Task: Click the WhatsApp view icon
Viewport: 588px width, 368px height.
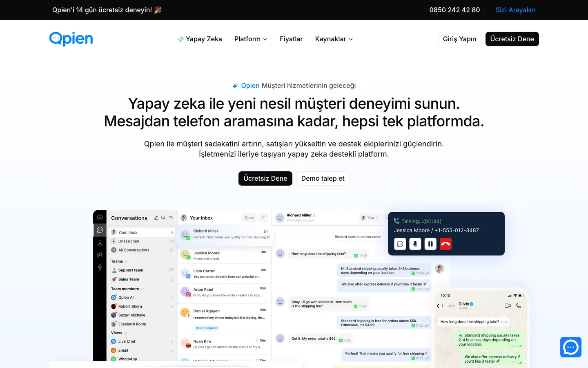Action: click(x=114, y=359)
